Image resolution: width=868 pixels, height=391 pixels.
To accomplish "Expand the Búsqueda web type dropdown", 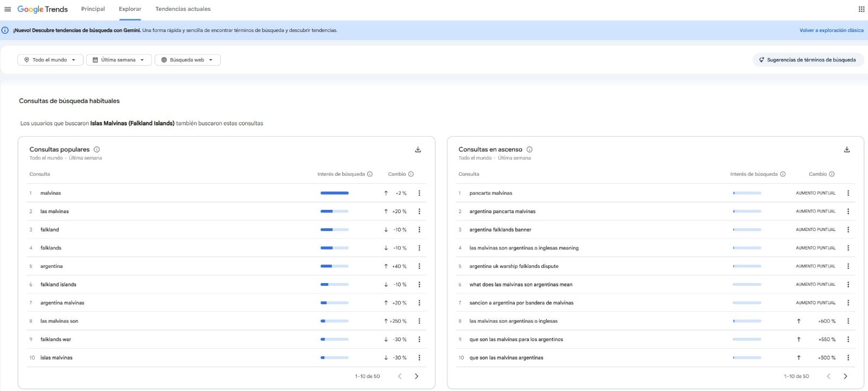I will click(x=188, y=60).
